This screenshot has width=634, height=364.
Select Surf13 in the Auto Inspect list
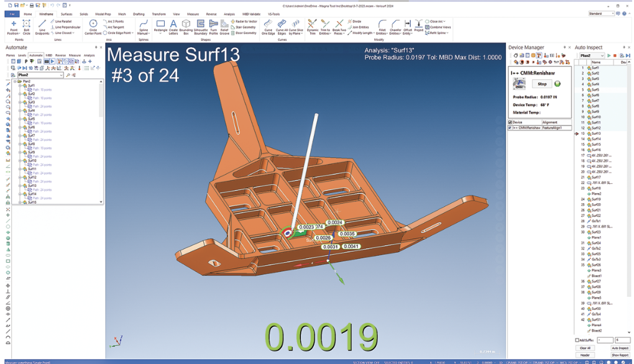point(595,134)
